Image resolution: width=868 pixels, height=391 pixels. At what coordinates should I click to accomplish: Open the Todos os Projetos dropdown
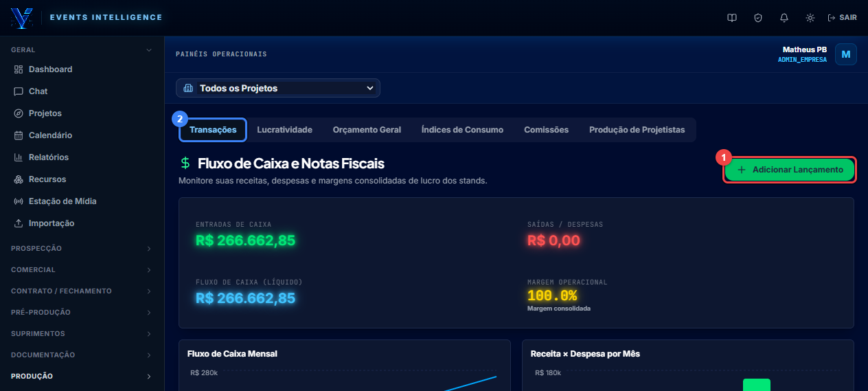[x=277, y=88]
